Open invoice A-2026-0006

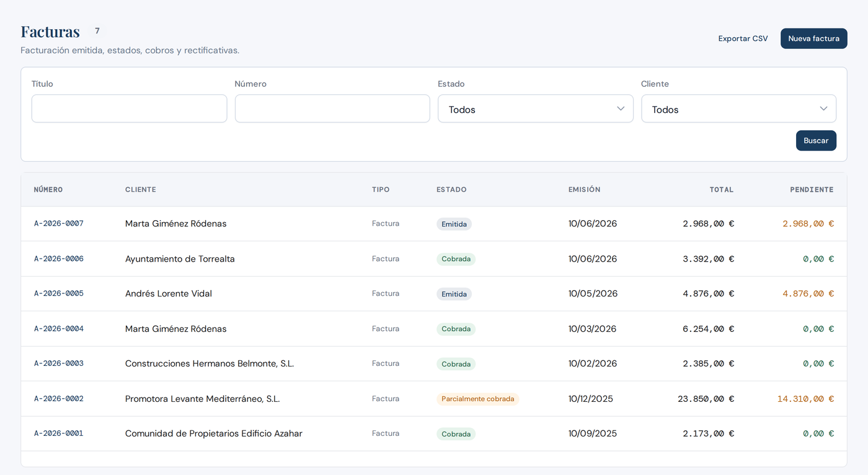pos(59,259)
